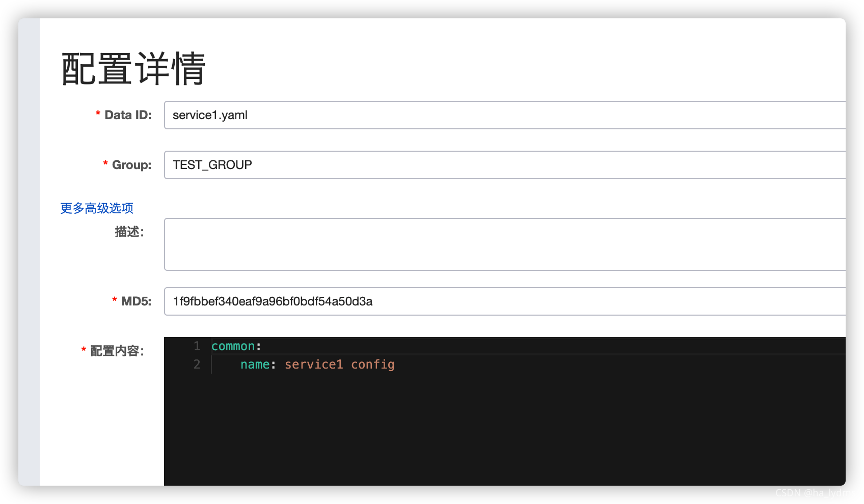The image size is (864, 504).
Task: Click line number 2 in the editor gutter
Action: click(197, 365)
